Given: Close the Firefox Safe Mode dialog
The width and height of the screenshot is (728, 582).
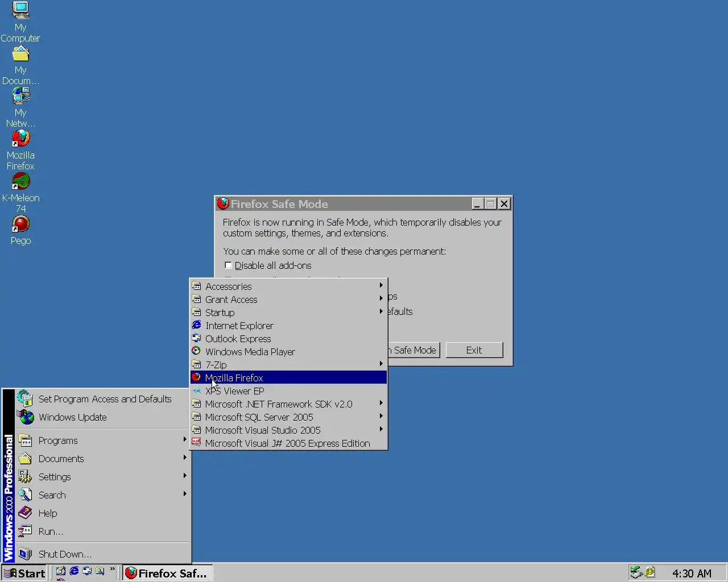Looking at the screenshot, I should click(x=504, y=203).
